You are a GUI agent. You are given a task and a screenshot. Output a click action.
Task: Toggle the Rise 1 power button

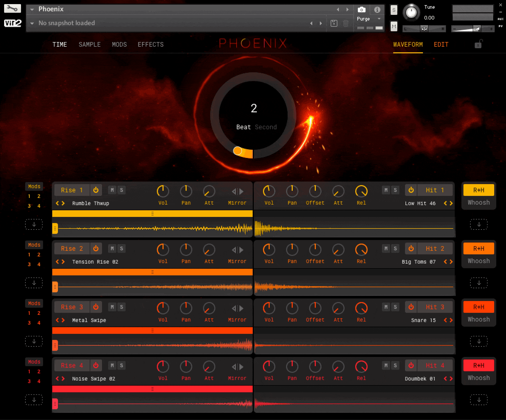(x=96, y=190)
